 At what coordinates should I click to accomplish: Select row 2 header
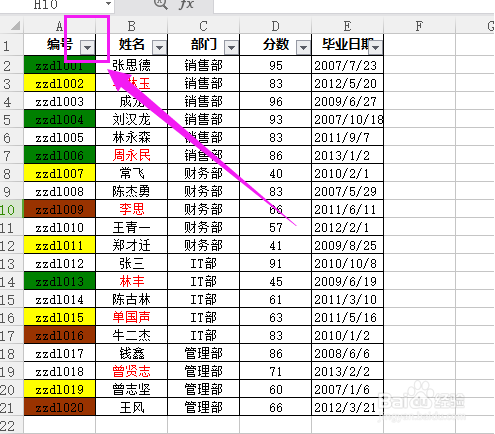pos(11,66)
